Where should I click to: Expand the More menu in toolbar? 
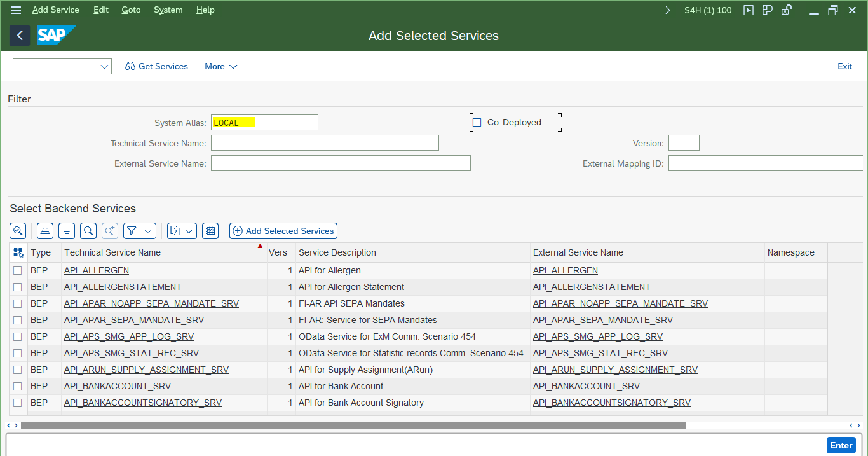click(x=220, y=66)
